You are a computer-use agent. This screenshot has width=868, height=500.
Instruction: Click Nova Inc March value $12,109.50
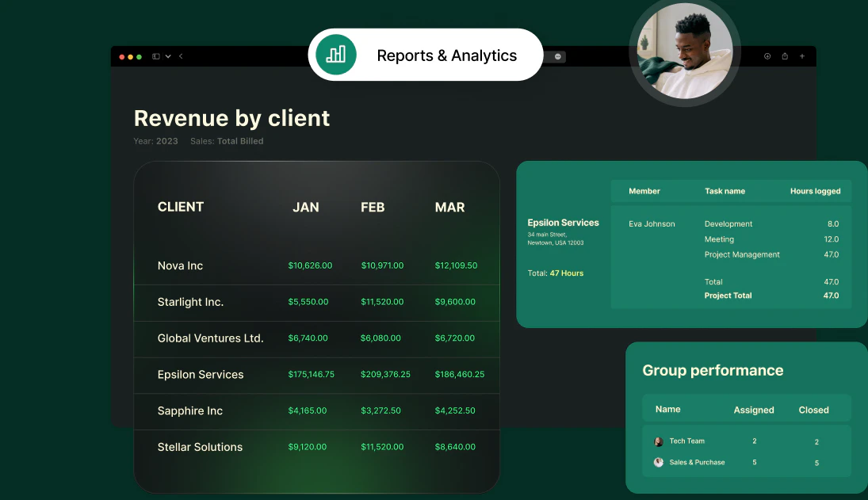[456, 265]
